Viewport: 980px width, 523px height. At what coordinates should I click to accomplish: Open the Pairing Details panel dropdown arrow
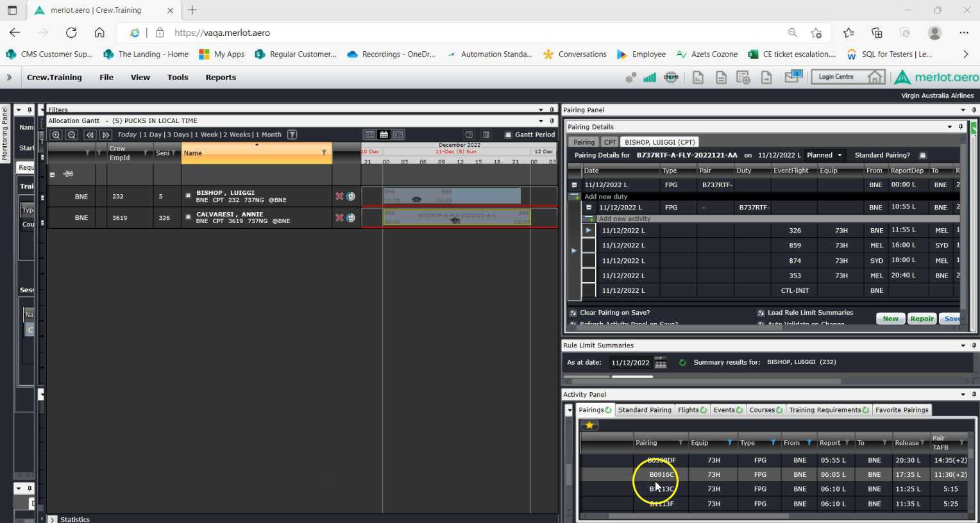949,127
